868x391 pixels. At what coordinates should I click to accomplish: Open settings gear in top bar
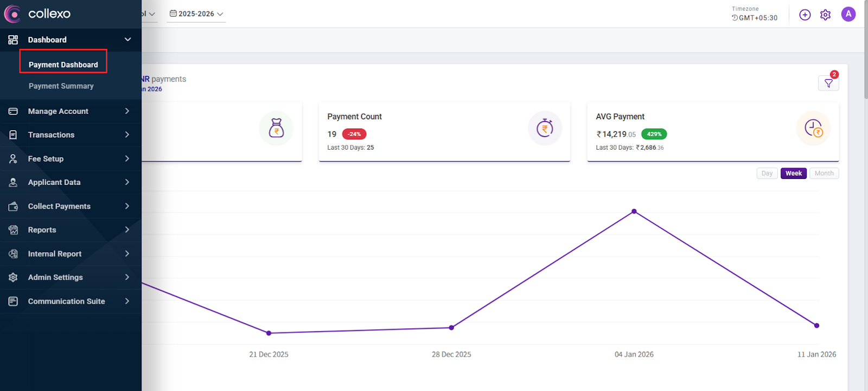pos(825,15)
